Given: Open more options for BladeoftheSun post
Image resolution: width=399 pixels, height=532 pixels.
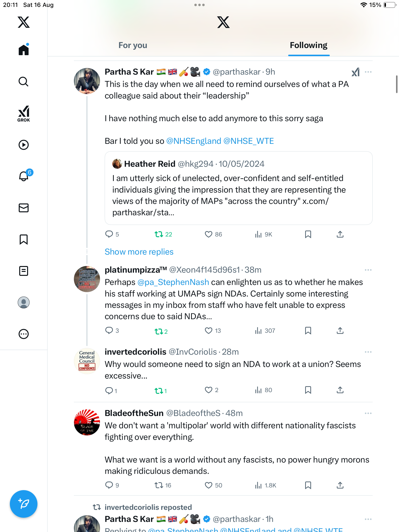Looking at the screenshot, I should 368,413.
